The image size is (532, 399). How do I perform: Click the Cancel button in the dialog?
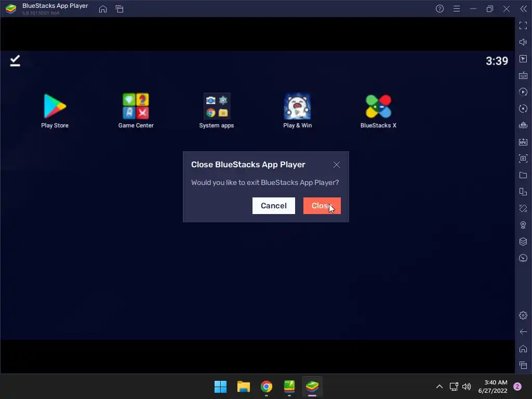tap(273, 206)
